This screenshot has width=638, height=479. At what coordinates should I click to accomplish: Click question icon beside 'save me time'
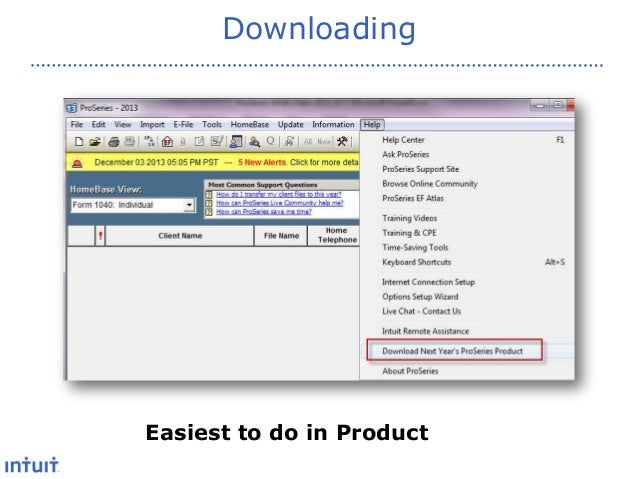click(x=209, y=212)
